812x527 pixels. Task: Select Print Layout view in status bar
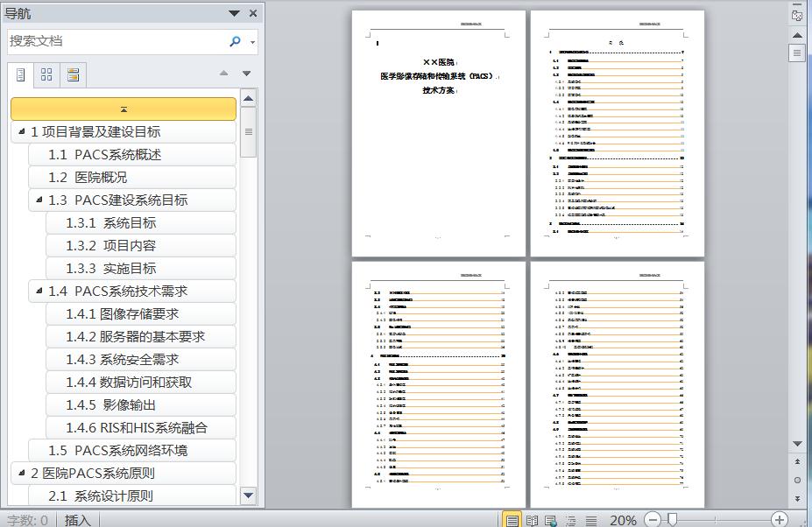tap(512, 520)
